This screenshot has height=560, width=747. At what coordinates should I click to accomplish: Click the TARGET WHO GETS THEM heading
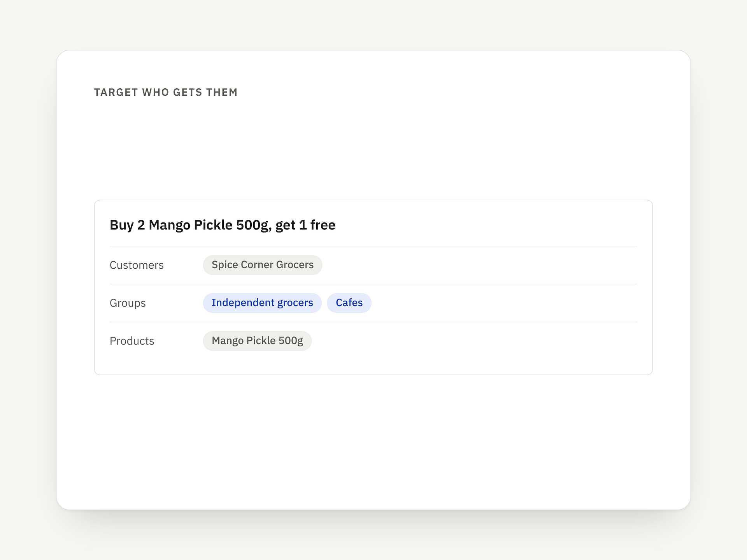point(166,93)
